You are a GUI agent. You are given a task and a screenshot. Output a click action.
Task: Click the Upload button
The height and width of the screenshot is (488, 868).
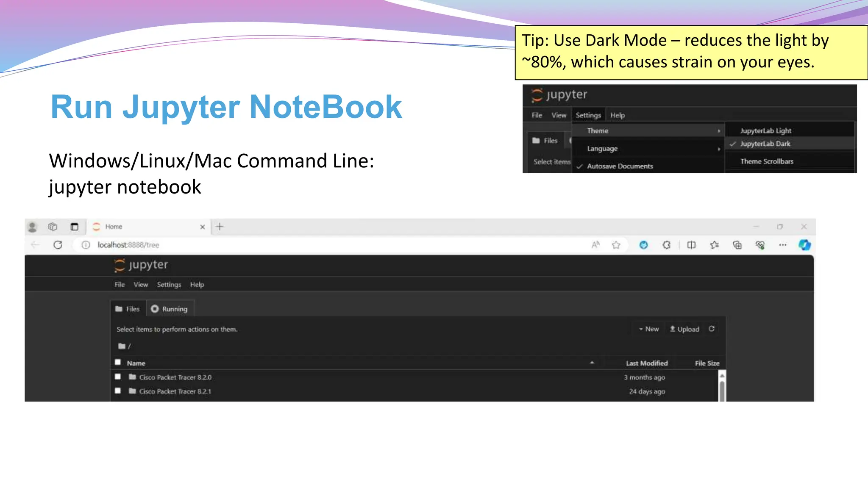[x=684, y=329]
